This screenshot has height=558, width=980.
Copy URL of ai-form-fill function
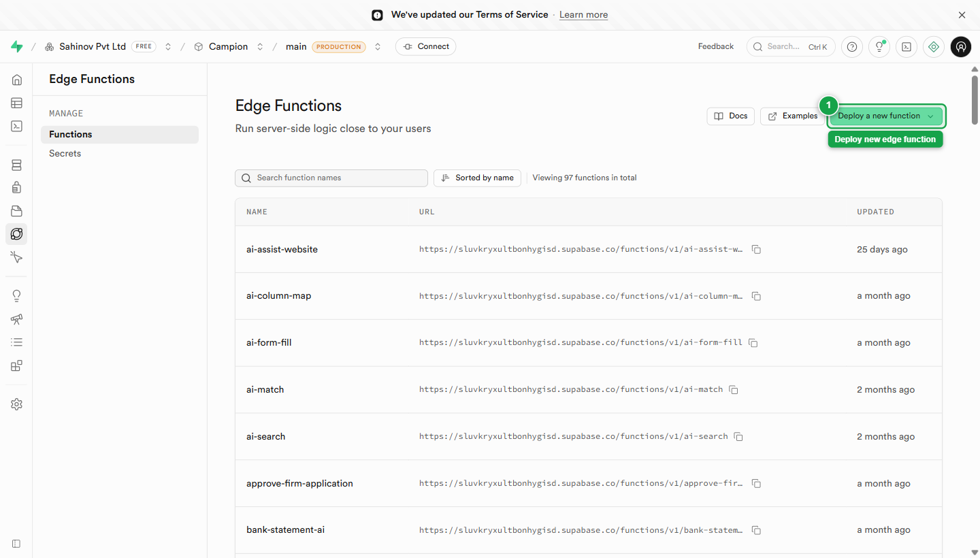coord(753,343)
